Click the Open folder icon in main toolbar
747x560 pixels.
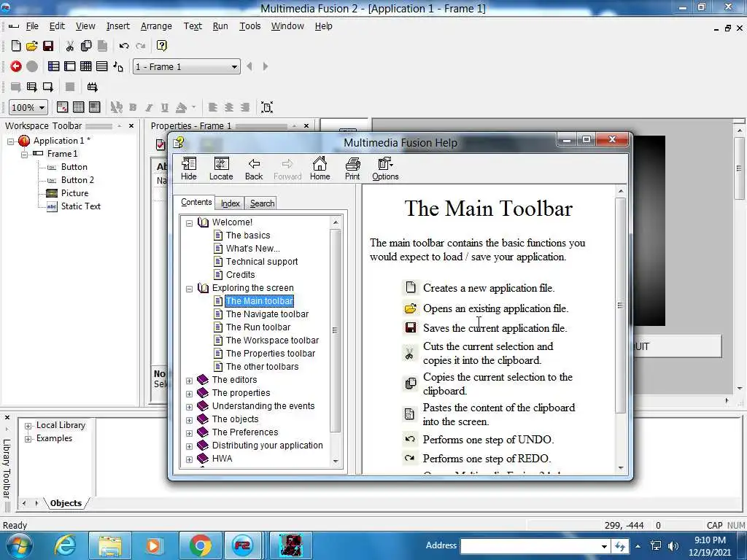pos(31,46)
